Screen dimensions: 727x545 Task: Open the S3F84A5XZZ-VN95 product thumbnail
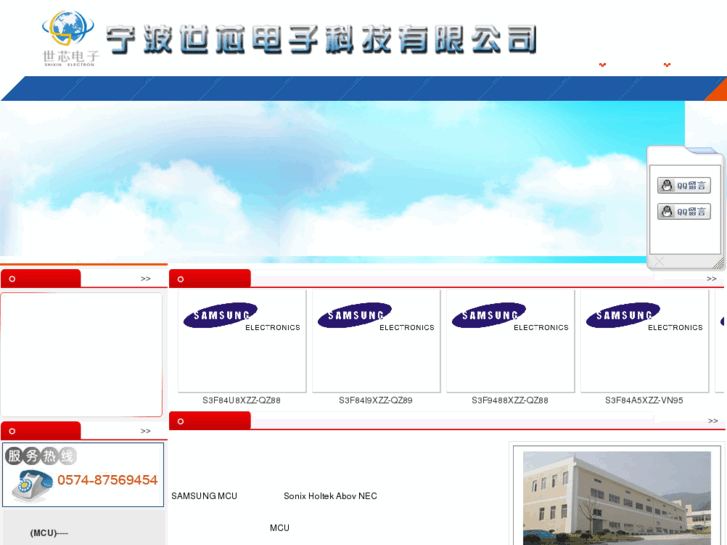click(x=644, y=341)
